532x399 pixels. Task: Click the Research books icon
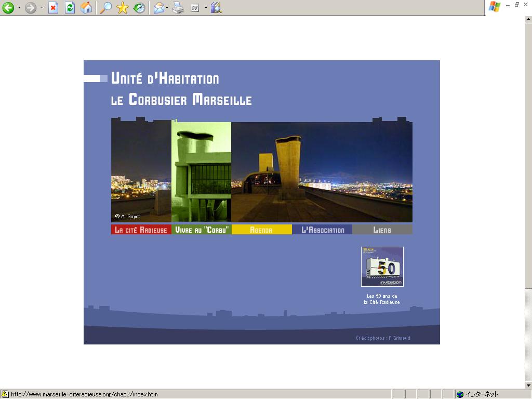pos(216,7)
